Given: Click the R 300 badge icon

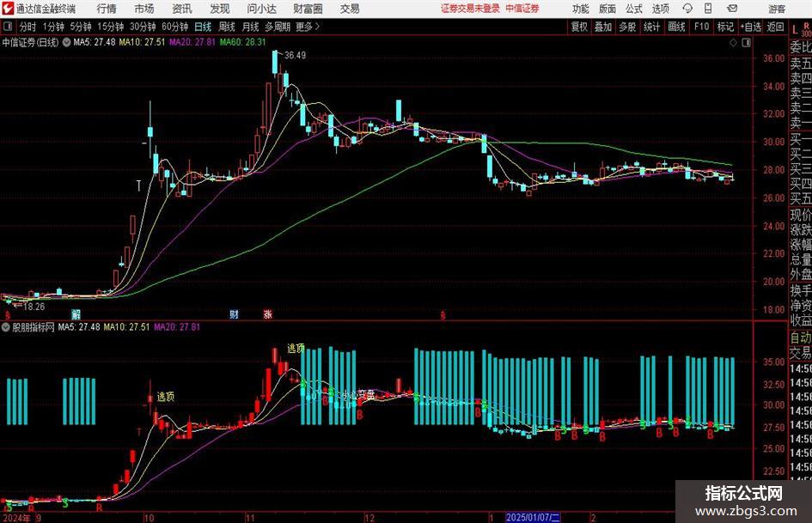Looking at the screenshot, I should 806,29.
